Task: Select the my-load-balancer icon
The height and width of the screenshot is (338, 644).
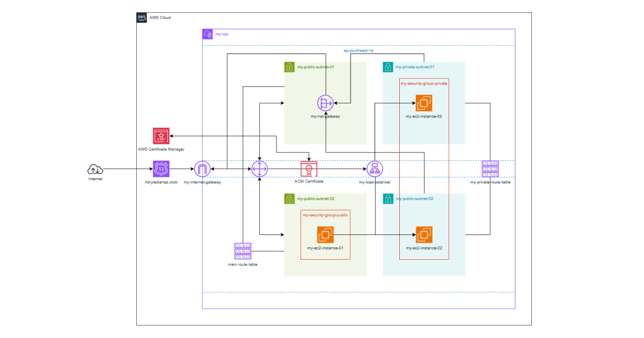Action: tap(375, 168)
